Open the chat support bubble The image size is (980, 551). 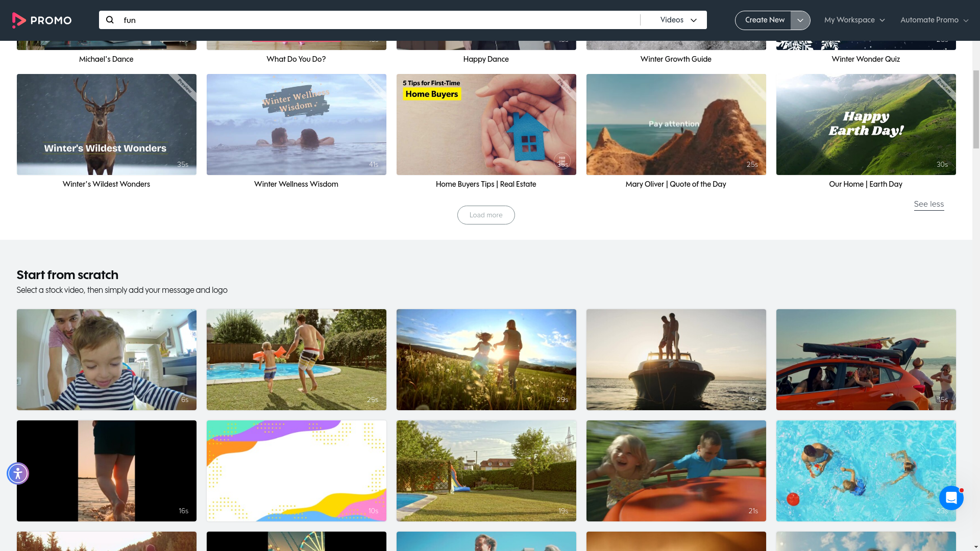(x=951, y=497)
